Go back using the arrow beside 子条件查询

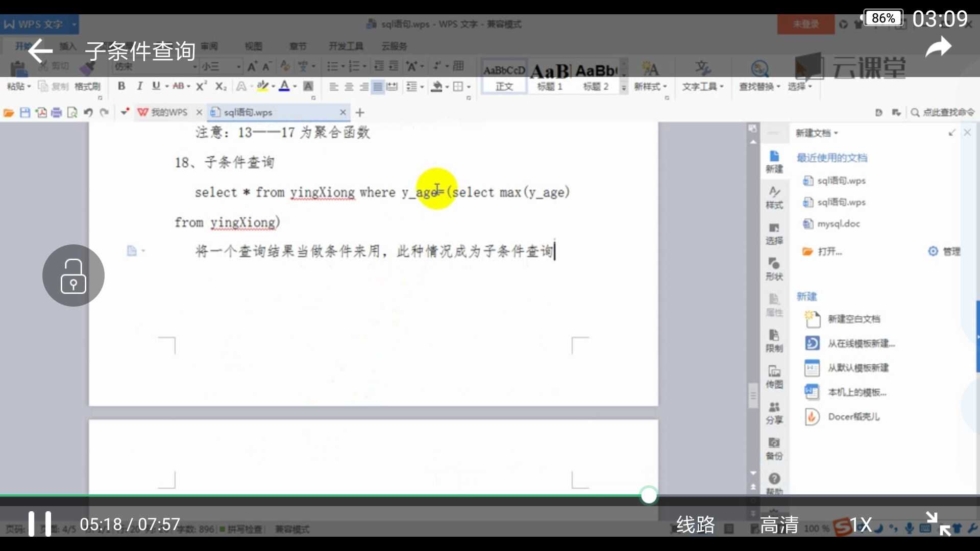coord(40,51)
